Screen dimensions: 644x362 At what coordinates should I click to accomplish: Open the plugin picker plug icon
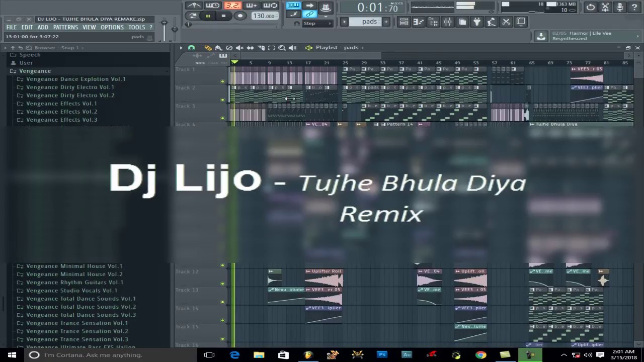click(477, 22)
